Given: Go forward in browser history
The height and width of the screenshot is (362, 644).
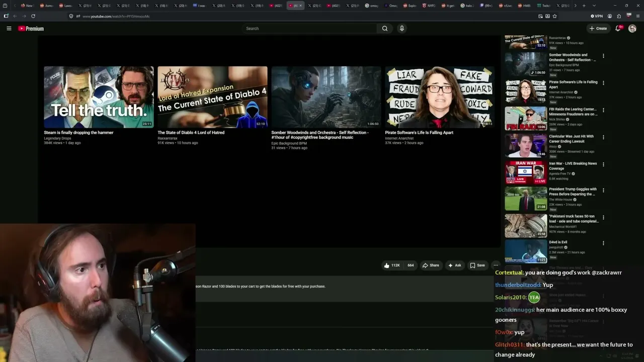Looking at the screenshot, I should click(24, 16).
